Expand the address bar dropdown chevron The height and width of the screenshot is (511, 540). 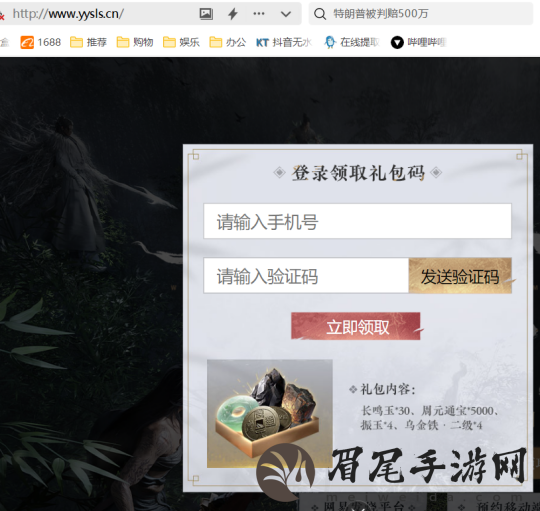286,14
